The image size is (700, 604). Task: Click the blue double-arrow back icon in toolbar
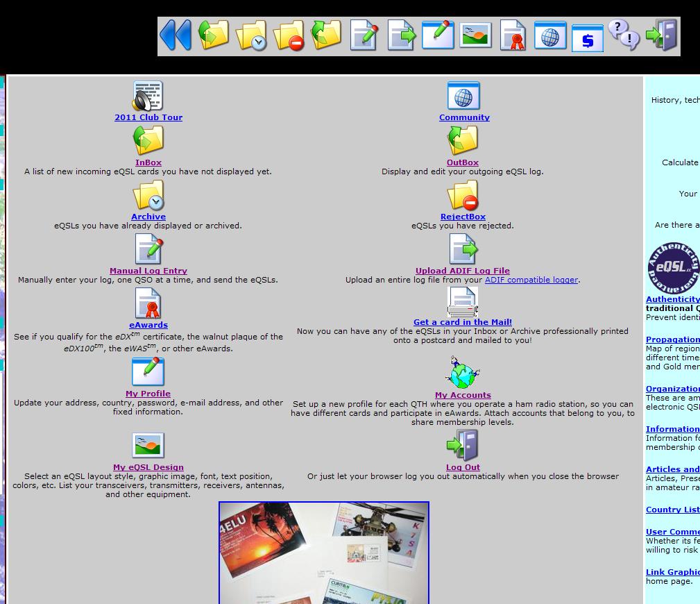[x=176, y=35]
